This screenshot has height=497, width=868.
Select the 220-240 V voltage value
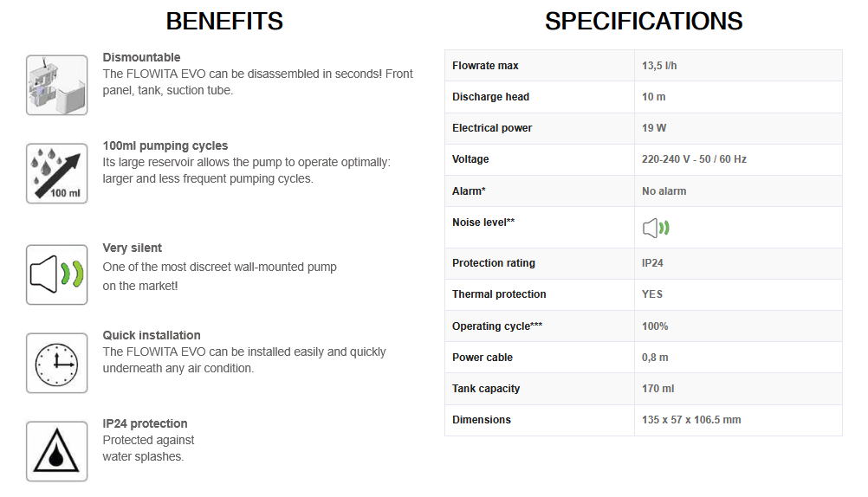694,159
